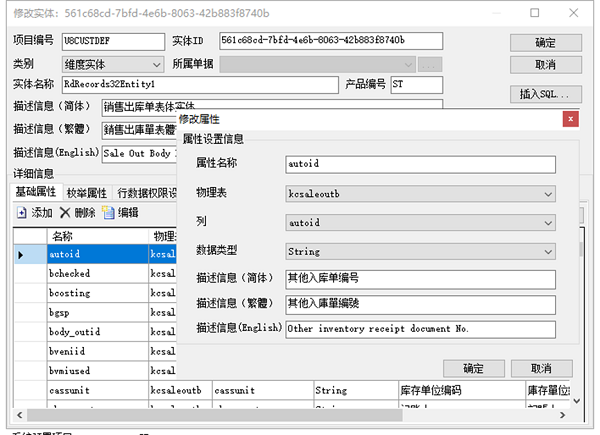Click 取消 in the main entity window

click(546, 65)
